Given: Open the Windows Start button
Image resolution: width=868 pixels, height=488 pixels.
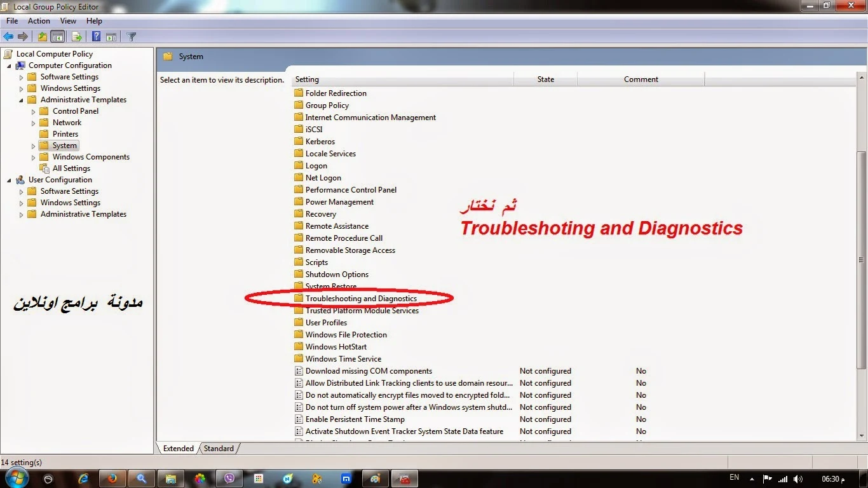Looking at the screenshot, I should 15,478.
